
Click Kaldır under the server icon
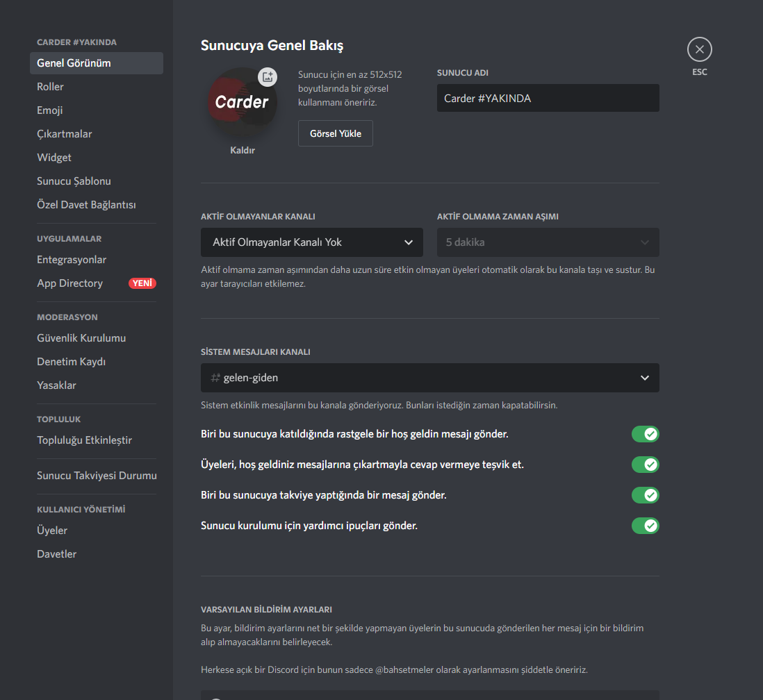(243, 150)
